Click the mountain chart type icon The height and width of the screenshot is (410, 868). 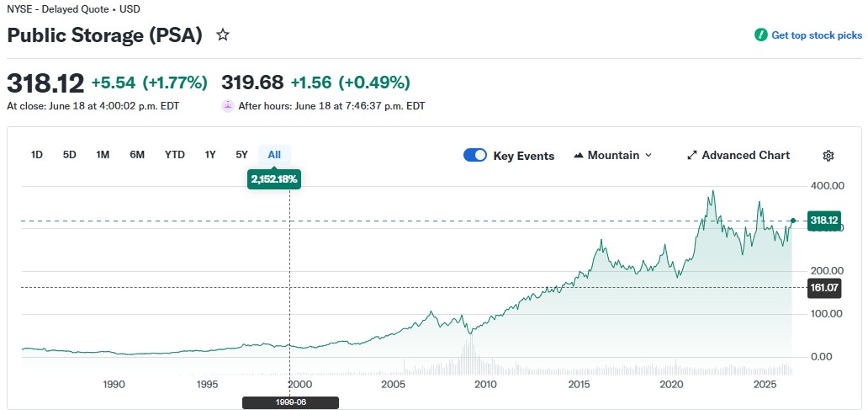point(579,156)
